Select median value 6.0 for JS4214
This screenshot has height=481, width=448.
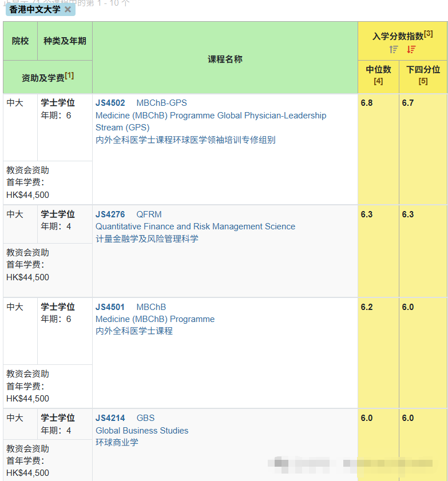click(x=367, y=418)
